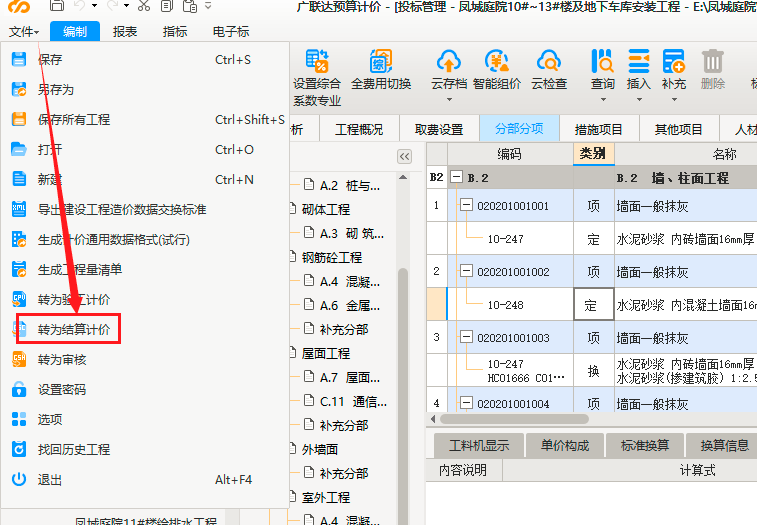Open the 单价构成 bottom tab

[565, 445]
